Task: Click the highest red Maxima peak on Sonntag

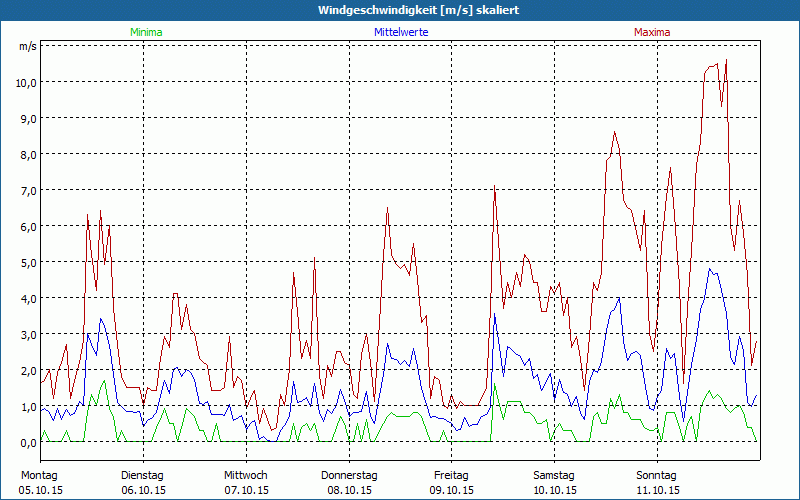Action: click(x=726, y=60)
